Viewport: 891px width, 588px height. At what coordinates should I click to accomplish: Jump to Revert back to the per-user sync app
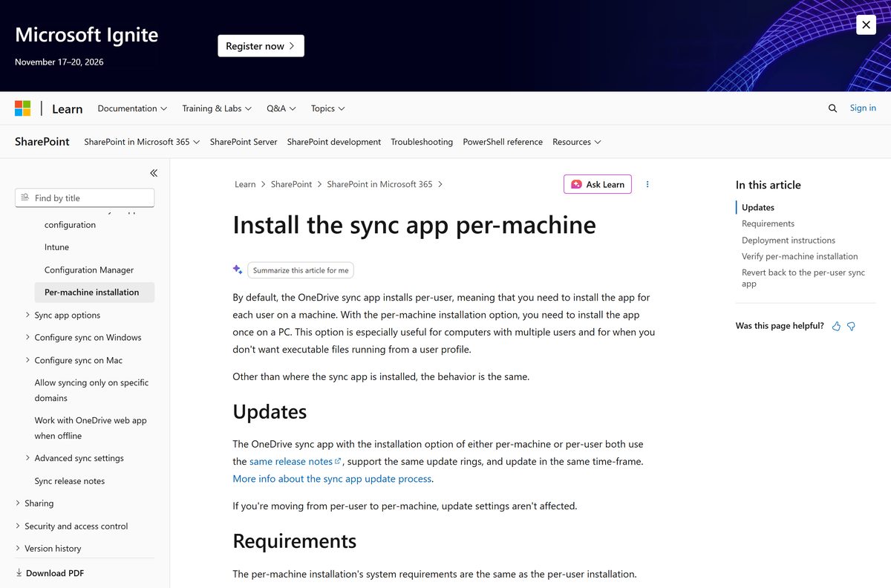(x=803, y=278)
